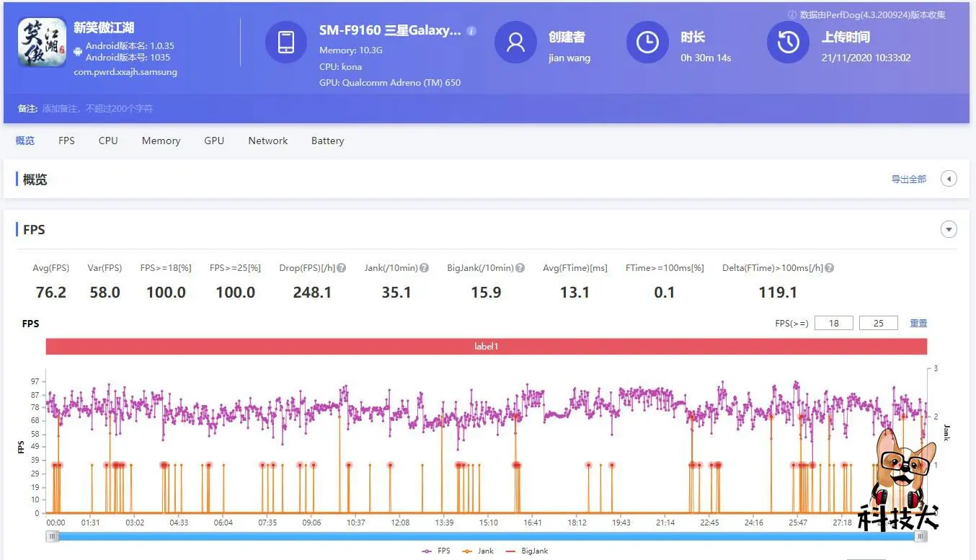Click the upload time history icon
This screenshot has width=976, height=560.
click(788, 42)
